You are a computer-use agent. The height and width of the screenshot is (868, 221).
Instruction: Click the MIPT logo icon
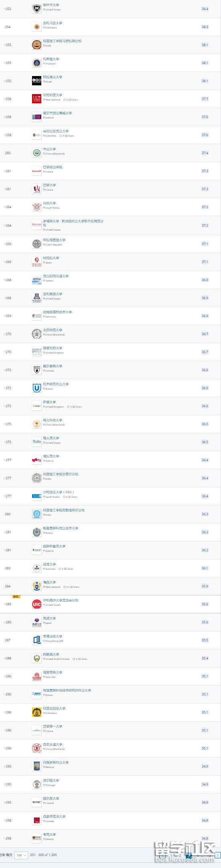pos(37,694)
